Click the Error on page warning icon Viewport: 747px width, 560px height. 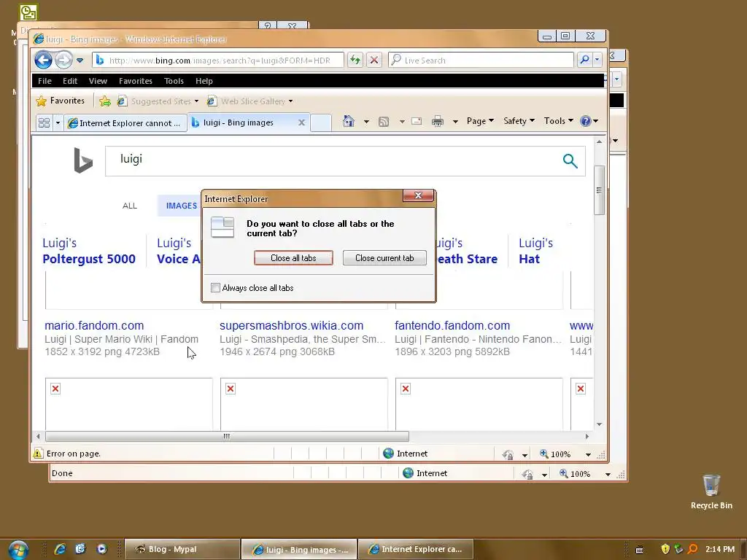tap(38, 454)
